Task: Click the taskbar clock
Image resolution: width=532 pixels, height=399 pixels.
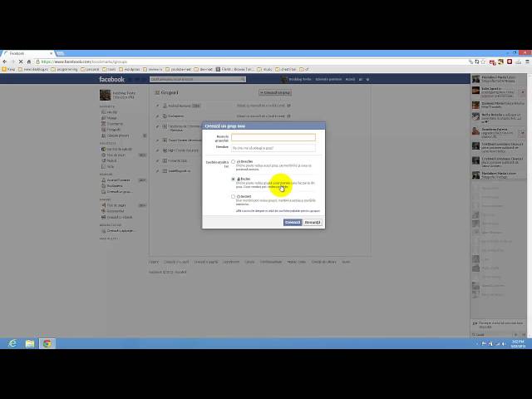Action: 518,343
